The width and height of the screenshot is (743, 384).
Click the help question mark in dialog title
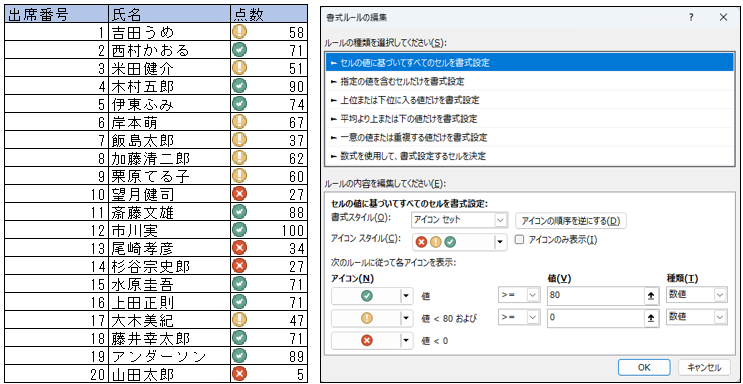691,18
